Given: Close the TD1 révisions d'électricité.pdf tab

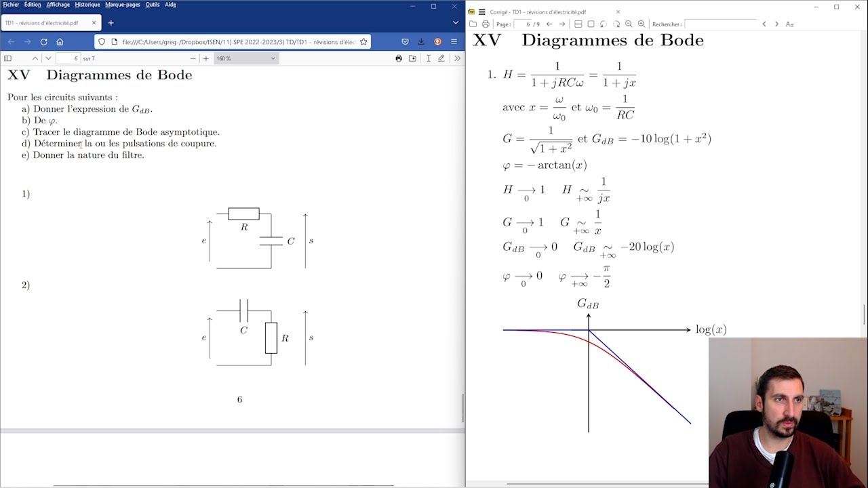Looking at the screenshot, I should click(94, 22).
